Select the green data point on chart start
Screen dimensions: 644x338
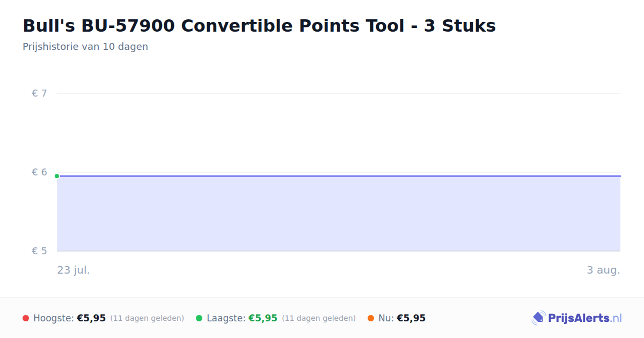tap(57, 176)
